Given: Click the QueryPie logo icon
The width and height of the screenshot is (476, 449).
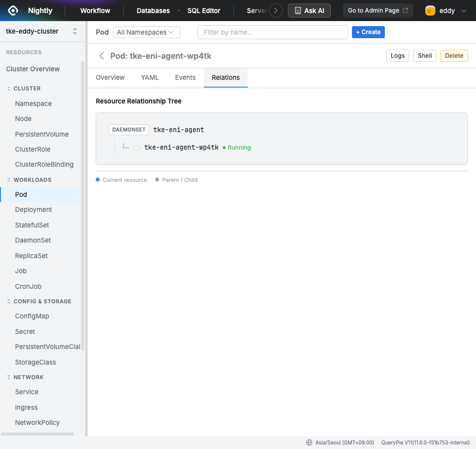Looking at the screenshot, I should coord(13,11).
